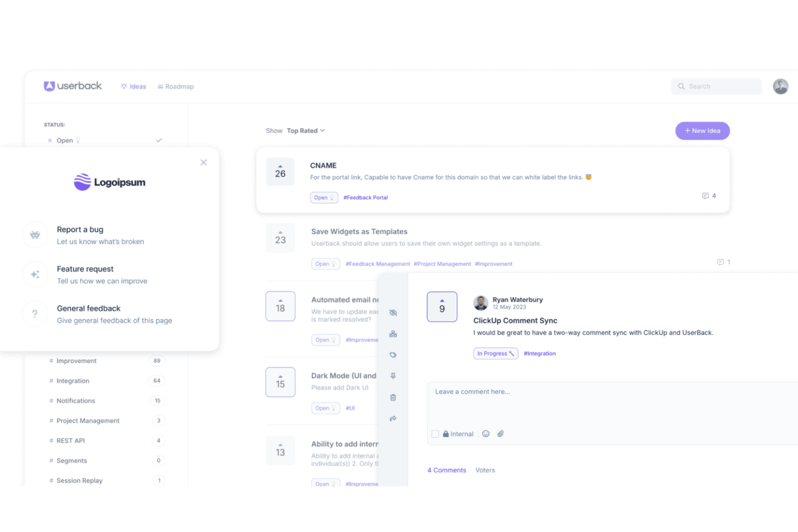Click the bug icon beside Report a bug
This screenshot has width=798, height=532.
(35, 235)
